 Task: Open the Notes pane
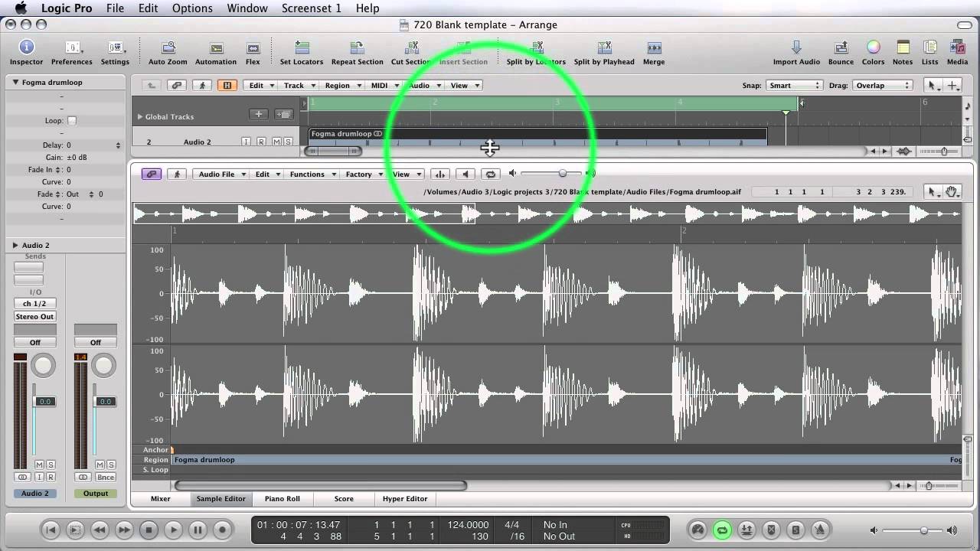click(x=903, y=52)
